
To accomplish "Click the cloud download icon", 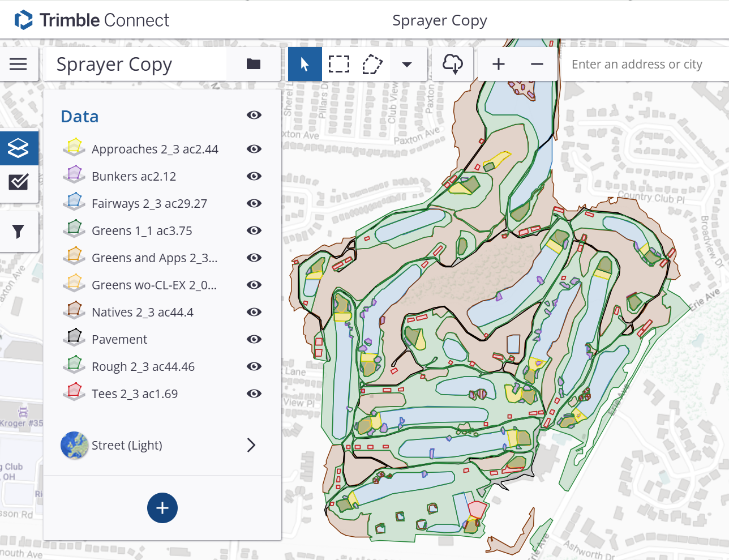I will (x=453, y=64).
